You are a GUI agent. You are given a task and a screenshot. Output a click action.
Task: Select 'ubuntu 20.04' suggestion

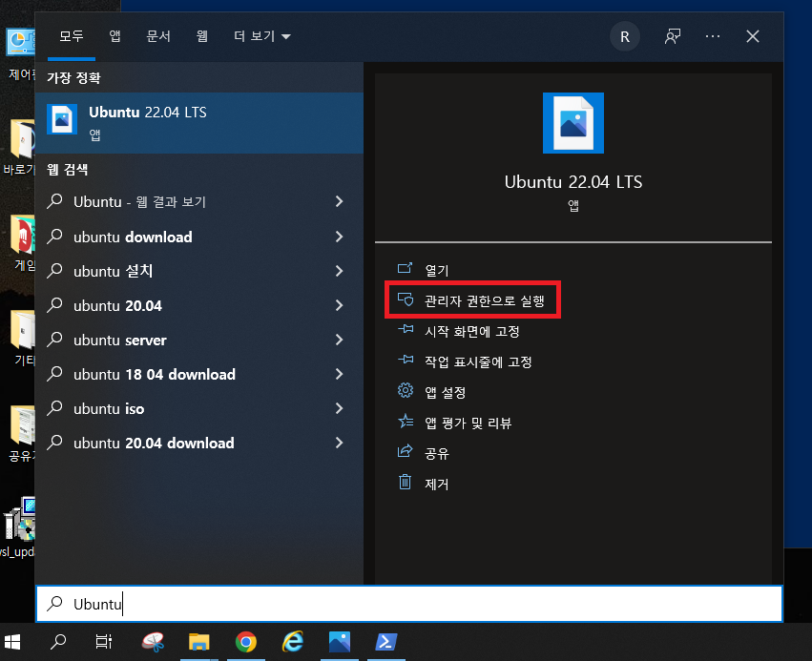pyautogui.click(x=199, y=305)
